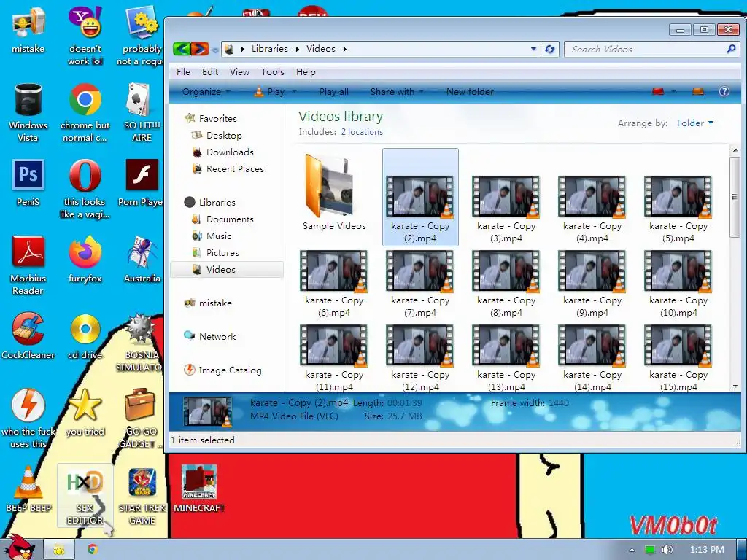747x560 pixels.
Task: Open Explorer help question mark icon
Action: (724, 91)
